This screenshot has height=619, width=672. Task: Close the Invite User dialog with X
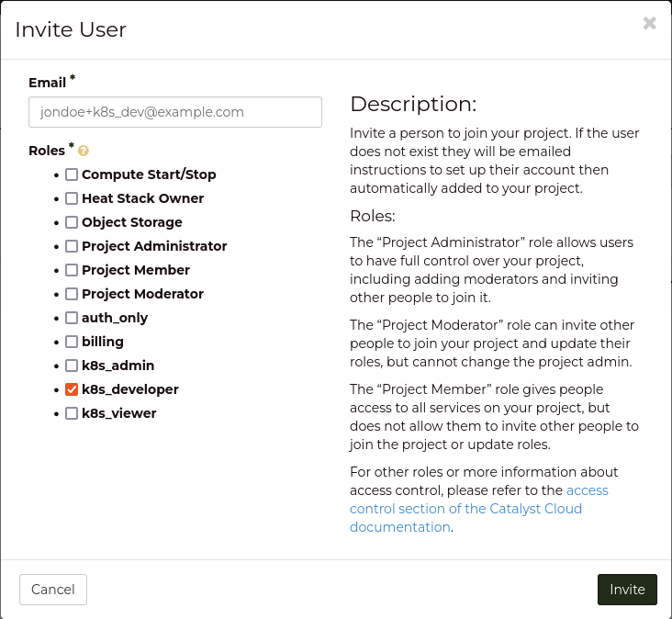649,24
